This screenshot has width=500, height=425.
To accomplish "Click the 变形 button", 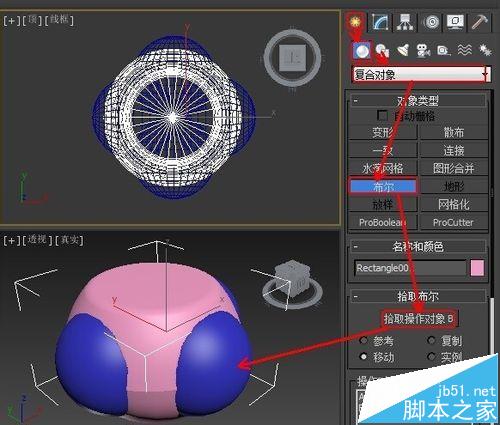I will [x=383, y=133].
